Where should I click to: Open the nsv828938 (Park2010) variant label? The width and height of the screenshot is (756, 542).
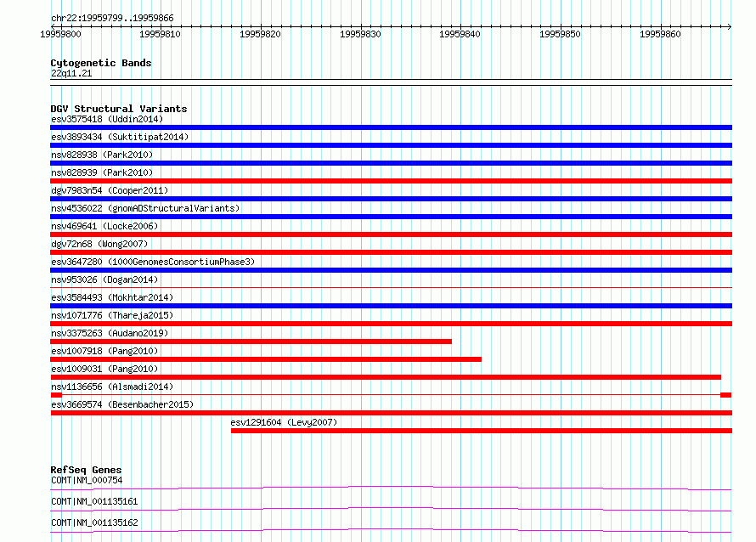pyautogui.click(x=102, y=155)
